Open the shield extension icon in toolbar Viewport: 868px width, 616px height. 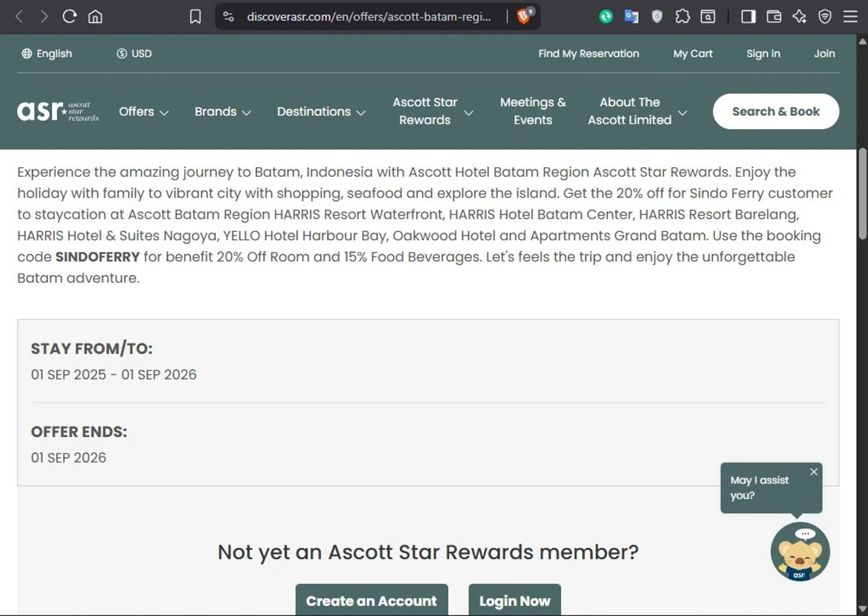pyautogui.click(x=657, y=17)
